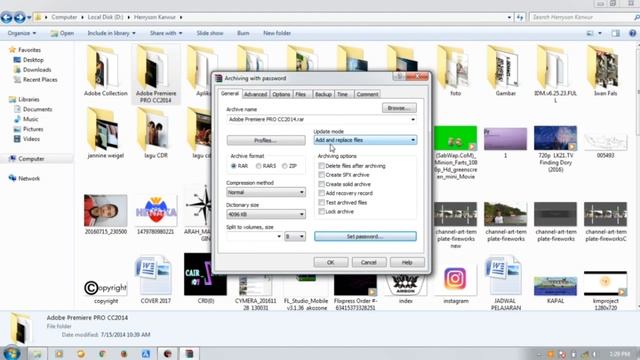Open the Dictionary size dropdown
640x360 pixels.
pyautogui.click(x=266, y=214)
